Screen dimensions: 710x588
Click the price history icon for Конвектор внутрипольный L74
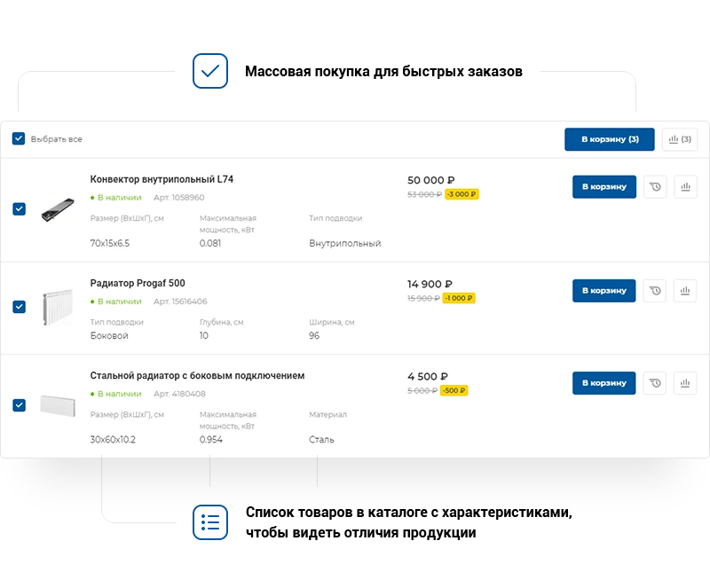coord(655,187)
